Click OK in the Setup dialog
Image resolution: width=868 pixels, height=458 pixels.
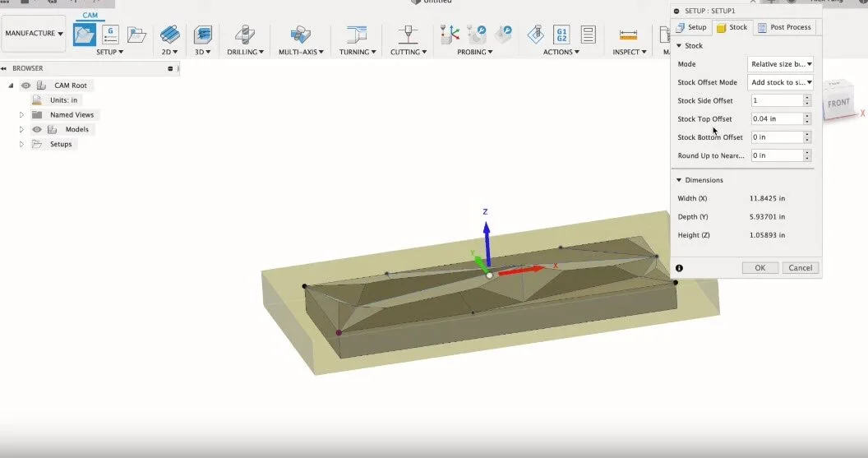coord(760,268)
